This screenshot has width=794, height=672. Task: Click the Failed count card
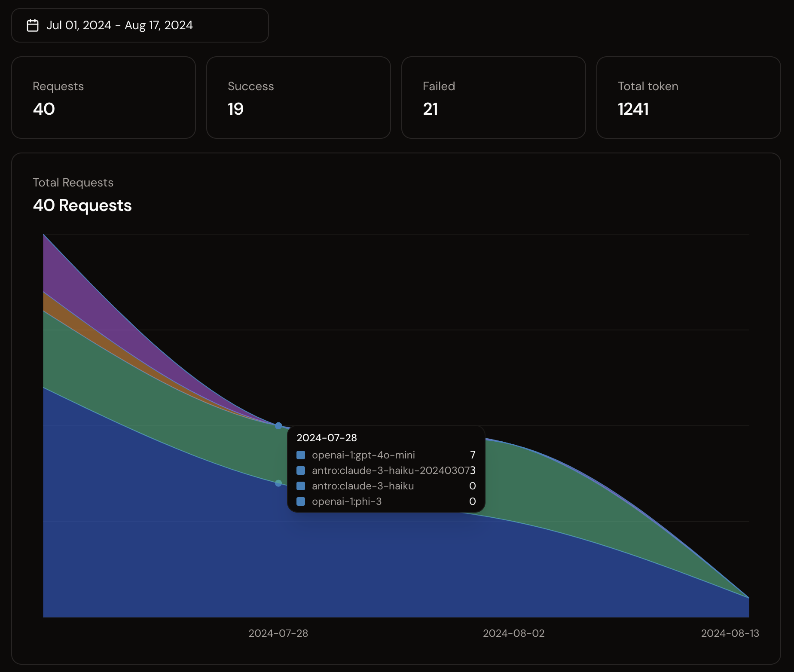493,98
